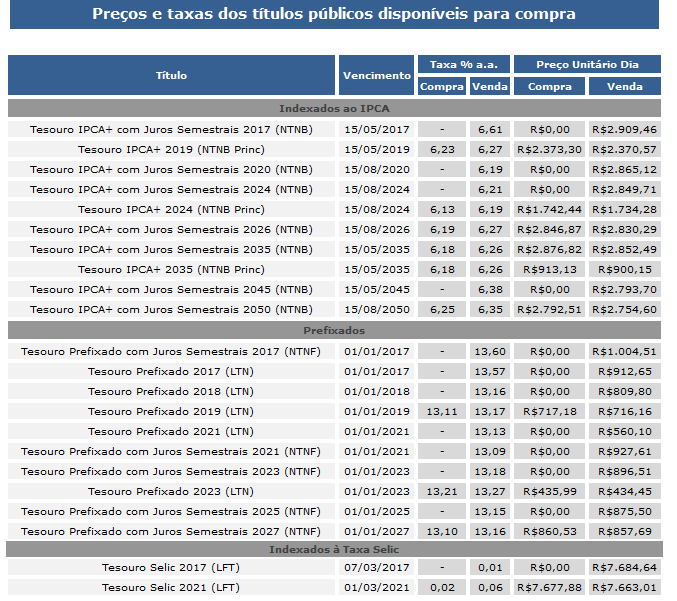The image size is (677, 601).
Task: Click the Preço Unitário Dia header
Action: (587, 64)
